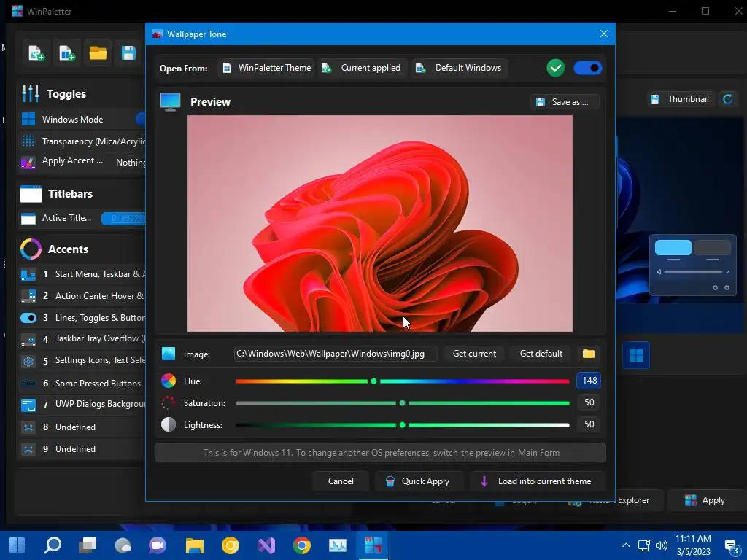Open Google Chrome from taskbar
Viewport: 747px width, 560px height.
tap(301, 545)
